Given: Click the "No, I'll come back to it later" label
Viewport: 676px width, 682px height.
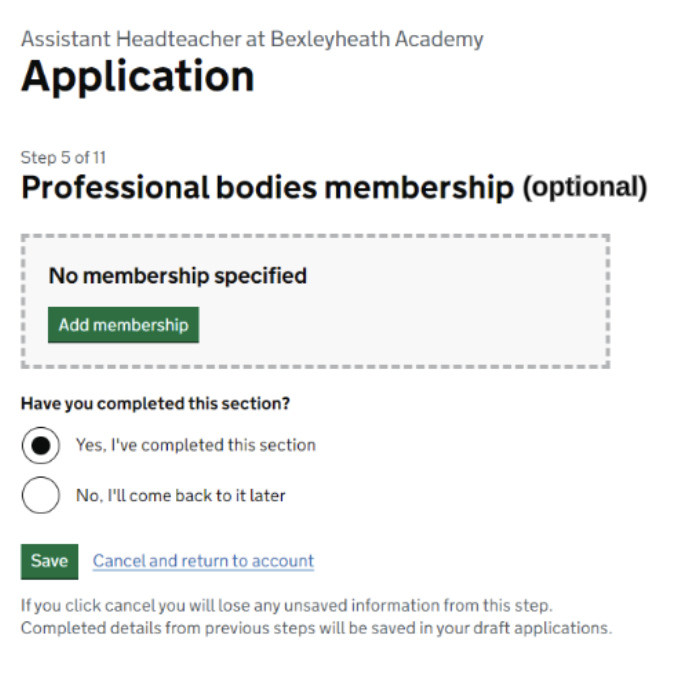Looking at the screenshot, I should click(180, 495).
